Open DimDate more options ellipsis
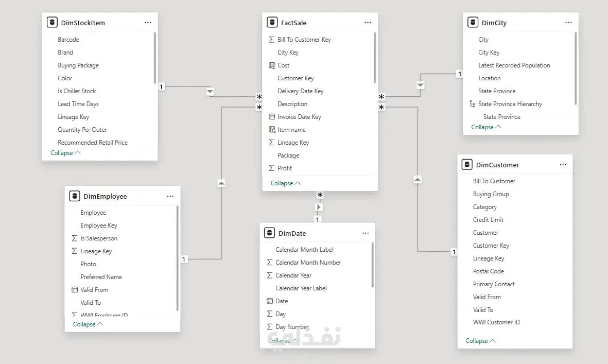Viewport: 608px width, 364px height. pyautogui.click(x=366, y=233)
